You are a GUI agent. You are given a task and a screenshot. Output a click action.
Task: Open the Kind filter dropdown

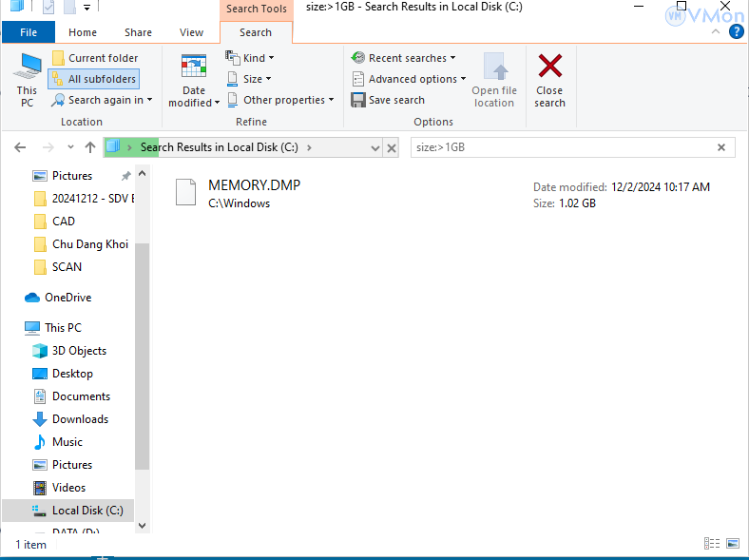click(x=251, y=58)
